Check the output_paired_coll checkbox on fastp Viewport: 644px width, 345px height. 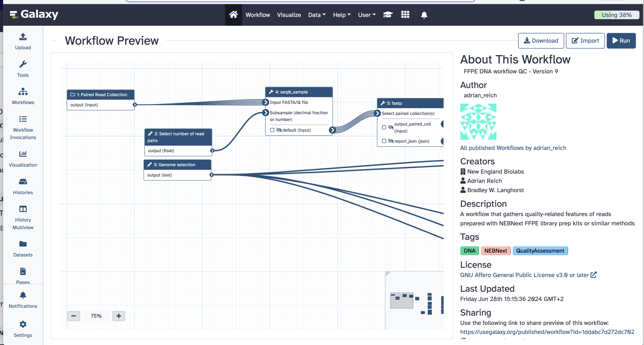pos(384,127)
